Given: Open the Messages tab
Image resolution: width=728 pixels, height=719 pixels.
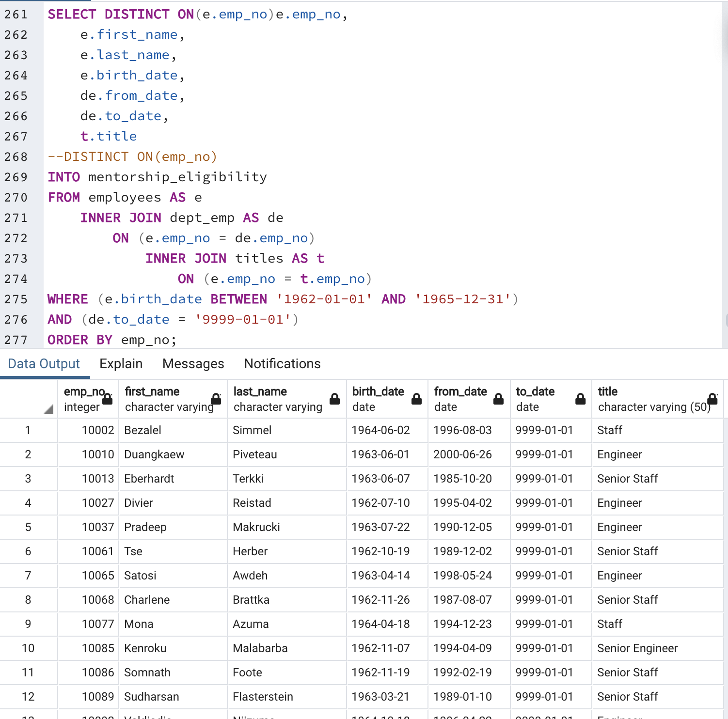Looking at the screenshot, I should 193,363.
